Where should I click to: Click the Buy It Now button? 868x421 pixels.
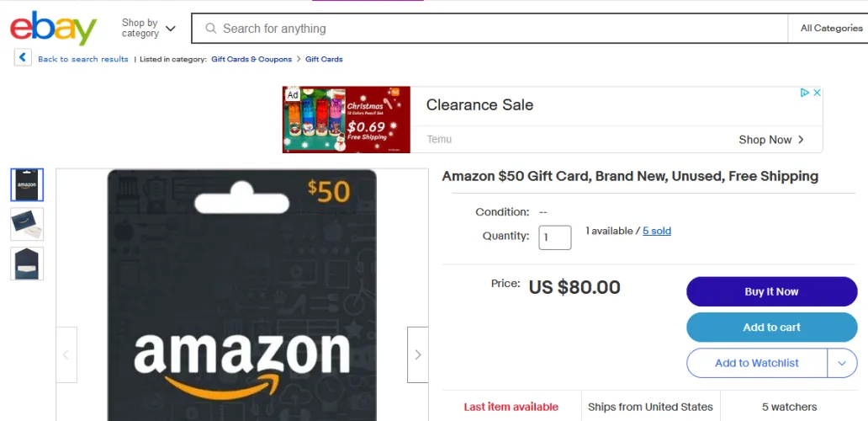[x=771, y=291]
